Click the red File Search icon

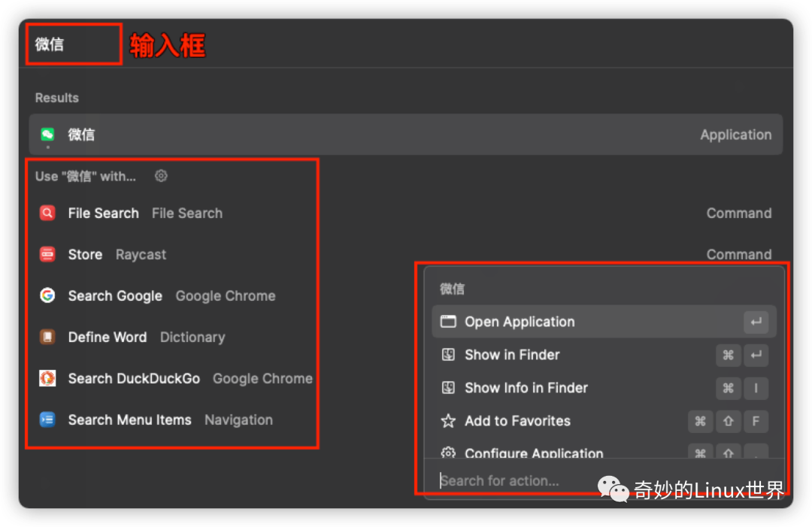click(47, 213)
